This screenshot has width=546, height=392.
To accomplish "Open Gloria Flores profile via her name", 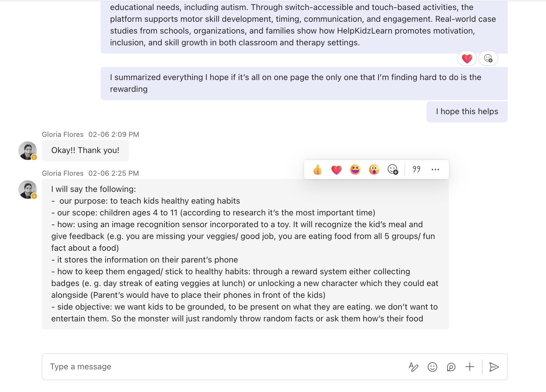I will (63, 134).
